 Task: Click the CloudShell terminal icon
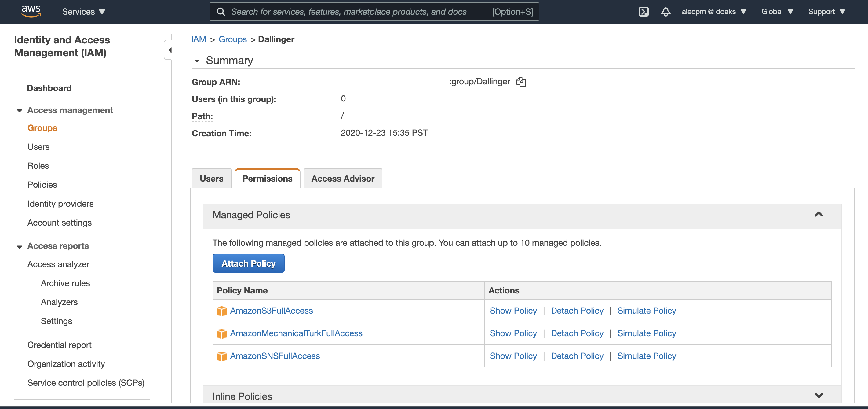pos(644,11)
